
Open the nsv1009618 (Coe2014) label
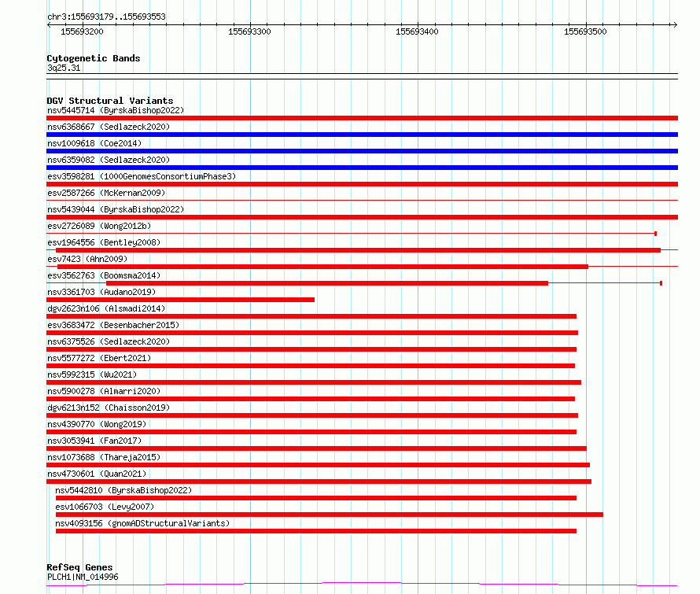coord(94,143)
